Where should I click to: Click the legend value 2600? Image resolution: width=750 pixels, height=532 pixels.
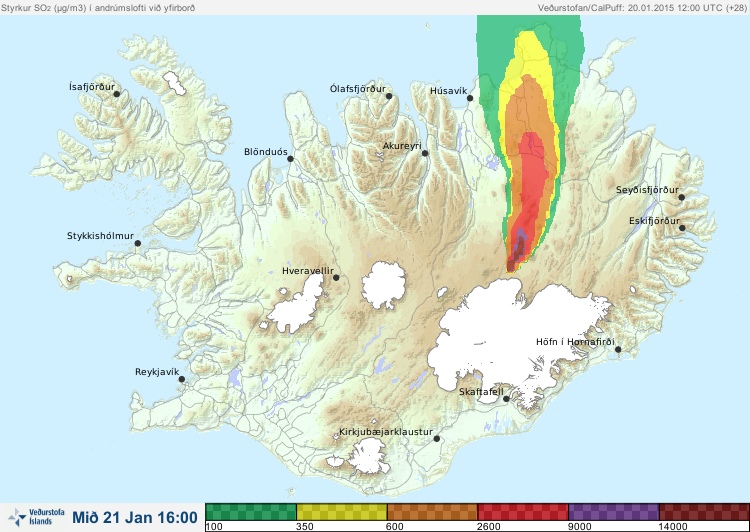point(489,527)
